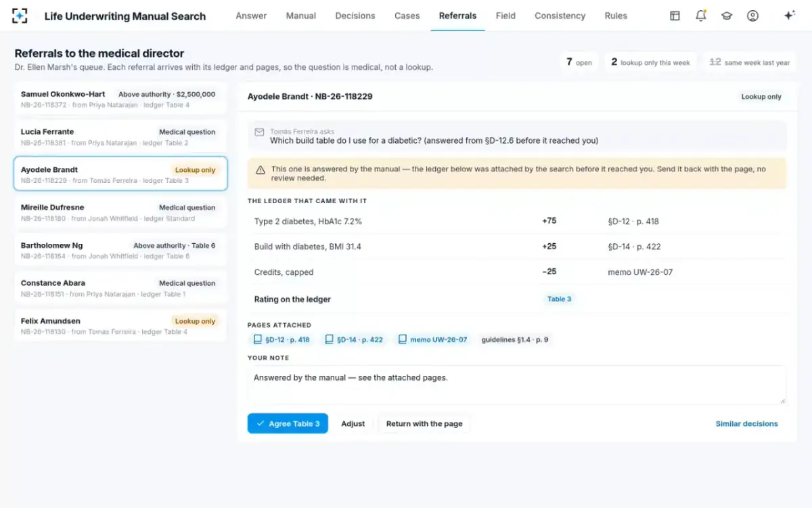This screenshot has height=508, width=812.
Task: Click Life Underwriting Manual Search title
Action: coord(125,16)
